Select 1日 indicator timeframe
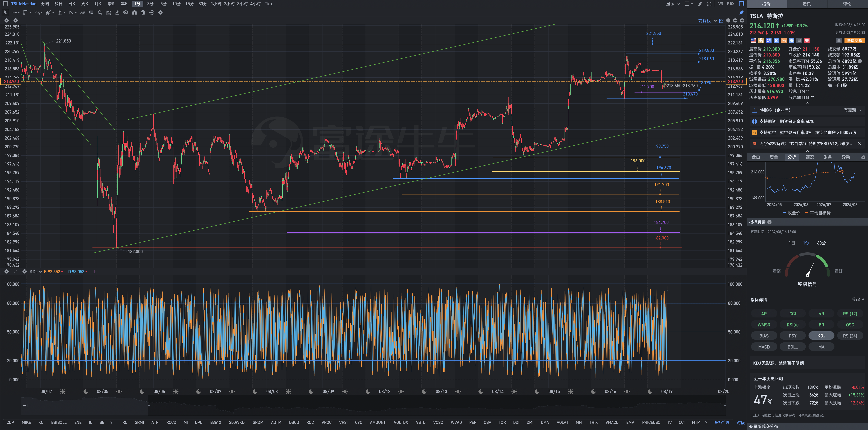868x430 pixels. (792, 243)
